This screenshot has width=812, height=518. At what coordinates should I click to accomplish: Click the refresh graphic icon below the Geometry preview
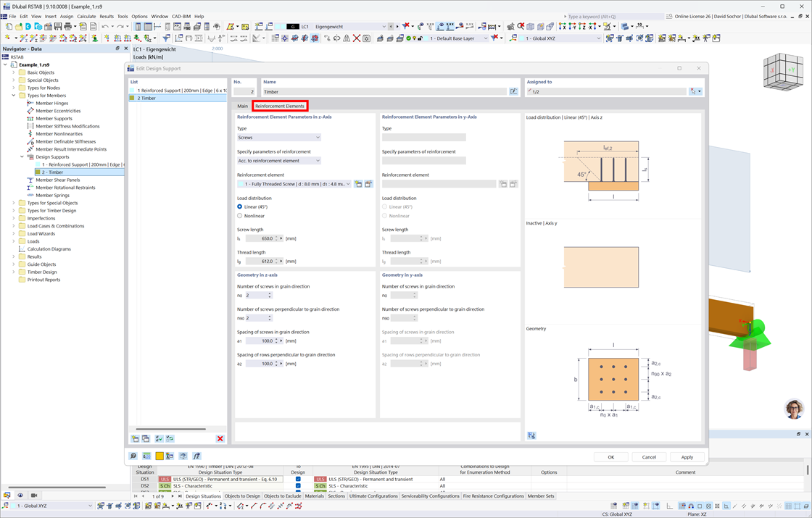tap(531, 435)
